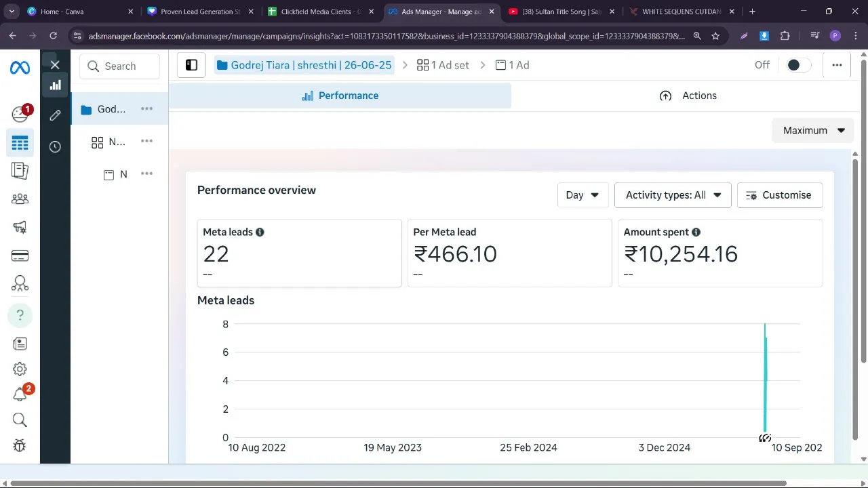The width and height of the screenshot is (868, 488).
Task: Open the Help question mark icon
Action: tap(20, 315)
